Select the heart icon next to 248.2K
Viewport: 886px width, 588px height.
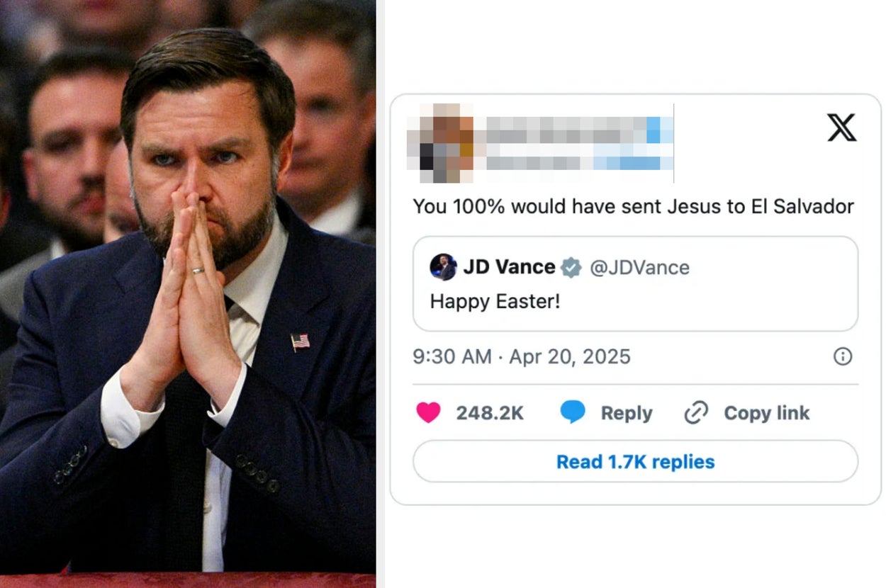(428, 413)
